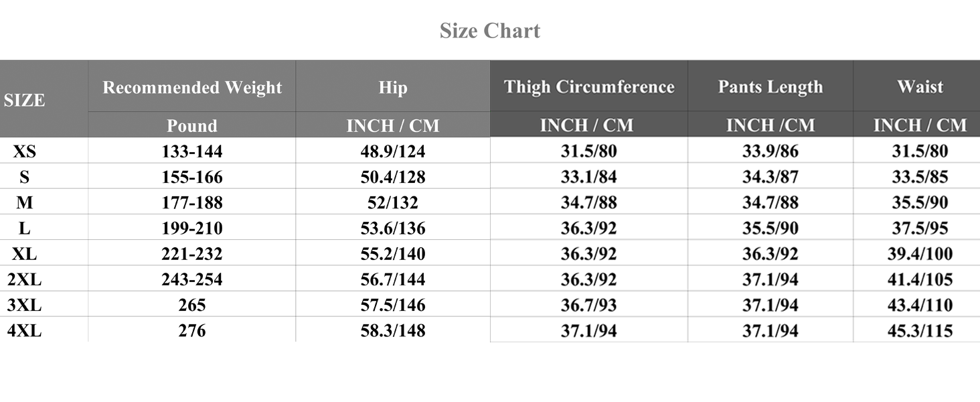Click the Recommended Weight header
The width and height of the screenshot is (980, 402).
(192, 88)
